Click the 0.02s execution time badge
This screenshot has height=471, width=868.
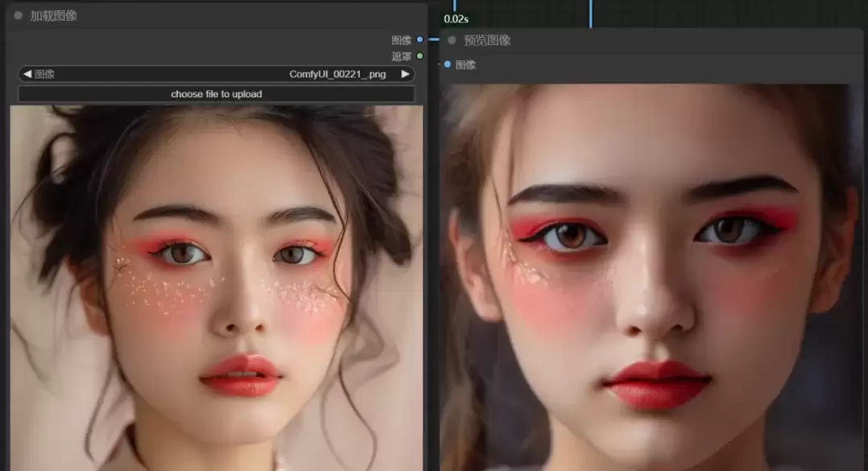click(x=456, y=19)
